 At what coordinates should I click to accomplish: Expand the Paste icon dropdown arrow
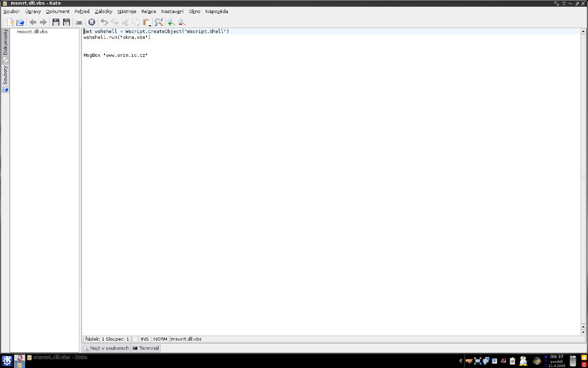click(x=150, y=25)
